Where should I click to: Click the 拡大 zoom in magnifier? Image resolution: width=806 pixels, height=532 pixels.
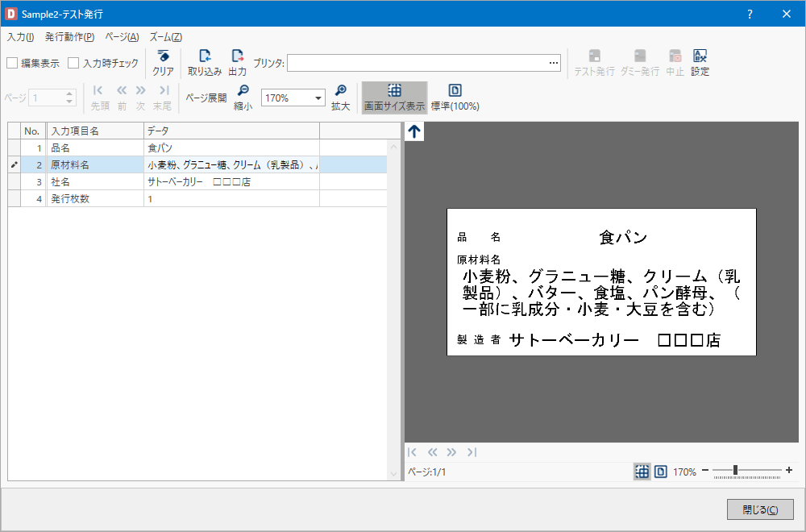pyautogui.click(x=340, y=90)
